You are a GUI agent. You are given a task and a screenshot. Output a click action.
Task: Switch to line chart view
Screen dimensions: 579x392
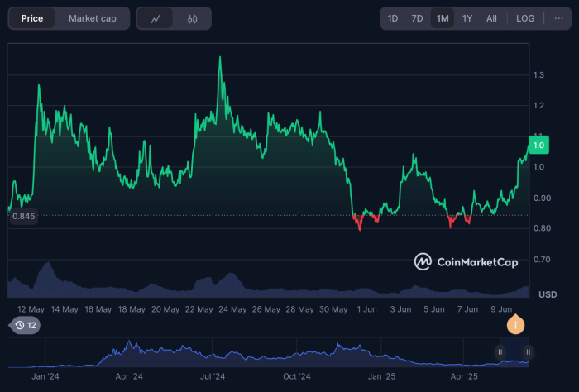click(156, 18)
